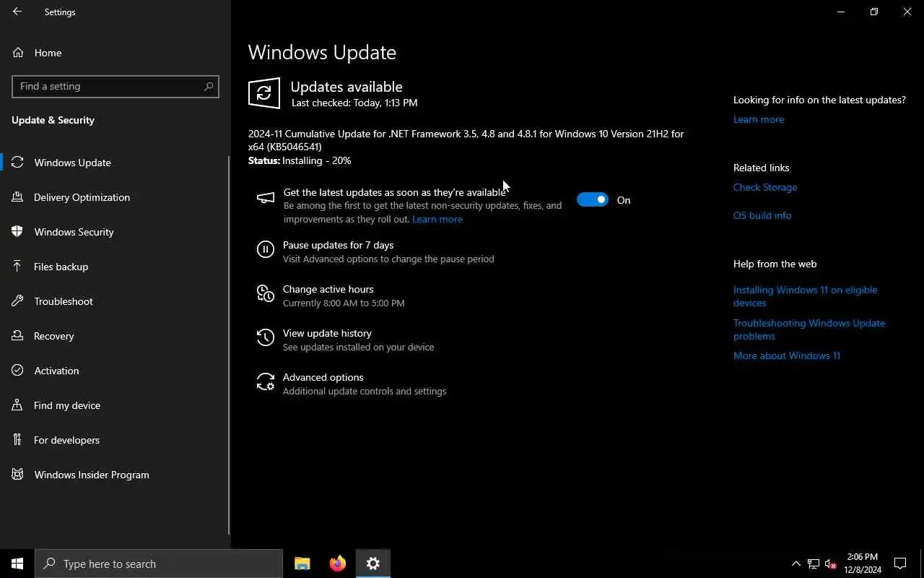Click the megaphone icon beside latest updates
924x578 pixels.
tap(266, 198)
